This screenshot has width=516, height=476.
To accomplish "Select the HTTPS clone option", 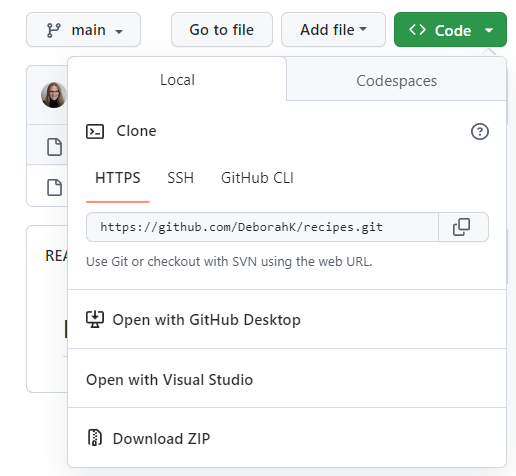I will point(118,178).
